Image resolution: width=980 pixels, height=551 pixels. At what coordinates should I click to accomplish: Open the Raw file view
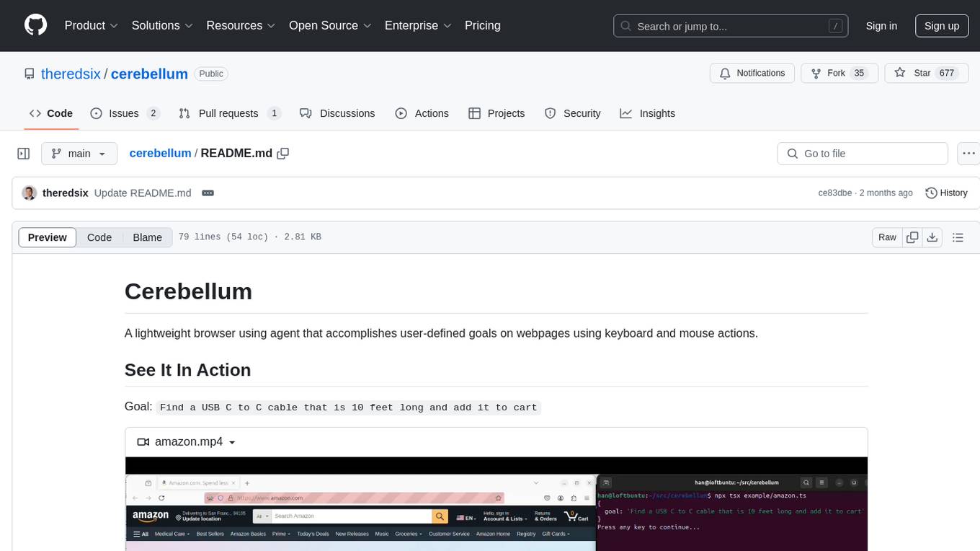887,237
